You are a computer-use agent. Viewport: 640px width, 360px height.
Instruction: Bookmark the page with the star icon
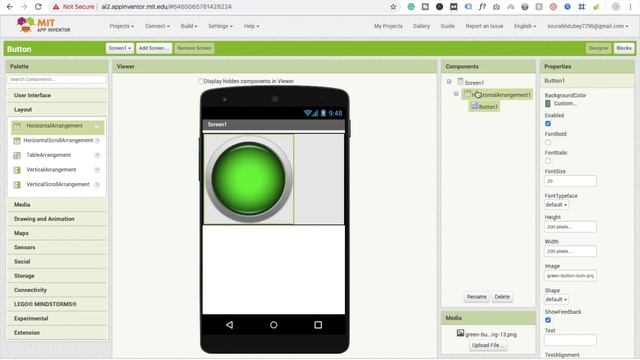click(x=393, y=7)
